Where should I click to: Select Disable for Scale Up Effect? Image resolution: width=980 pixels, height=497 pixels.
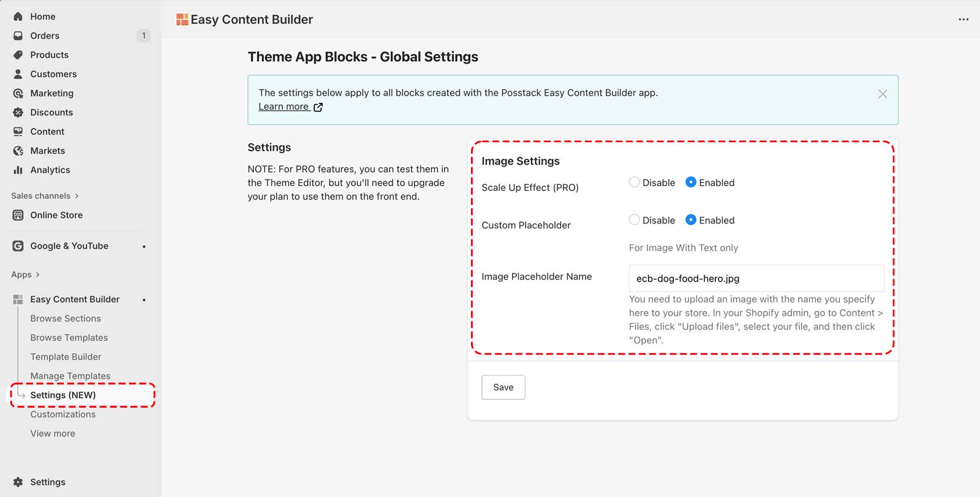coord(635,182)
